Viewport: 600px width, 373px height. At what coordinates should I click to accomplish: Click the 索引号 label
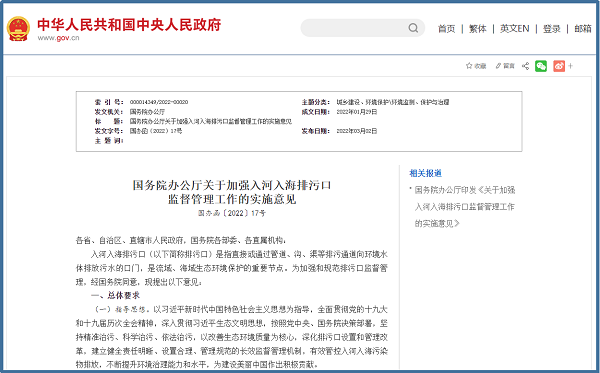click(109, 102)
